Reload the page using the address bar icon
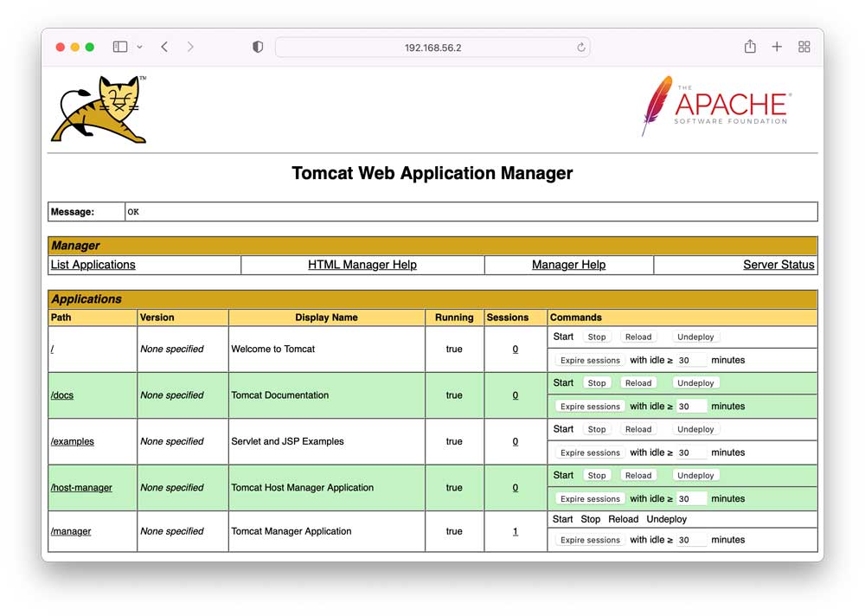Screen dimensions: 865x616 [581, 48]
